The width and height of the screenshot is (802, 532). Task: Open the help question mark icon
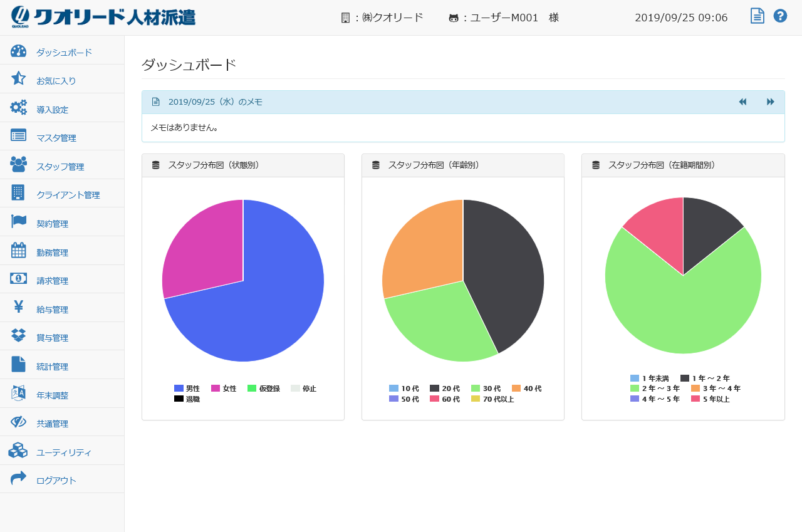[780, 16]
